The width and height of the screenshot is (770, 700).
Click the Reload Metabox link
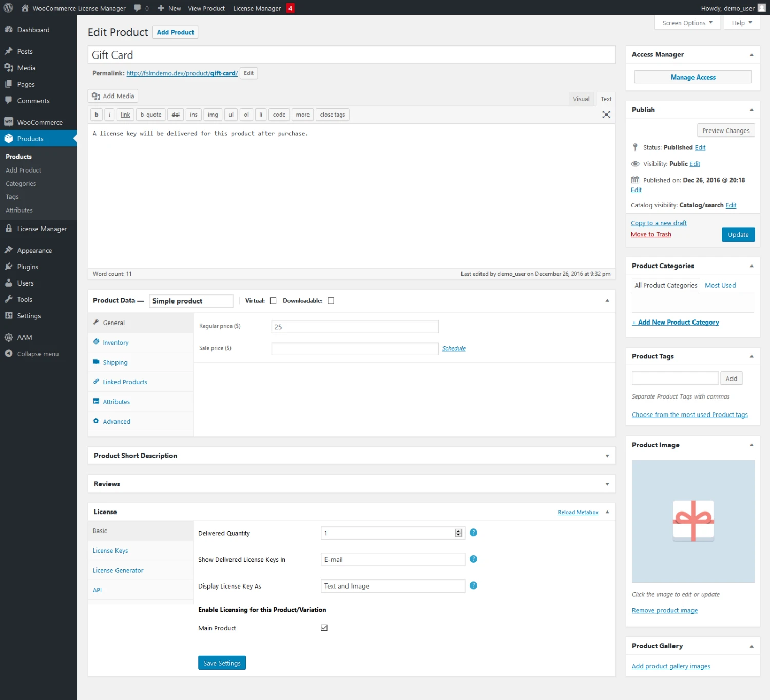(x=578, y=513)
